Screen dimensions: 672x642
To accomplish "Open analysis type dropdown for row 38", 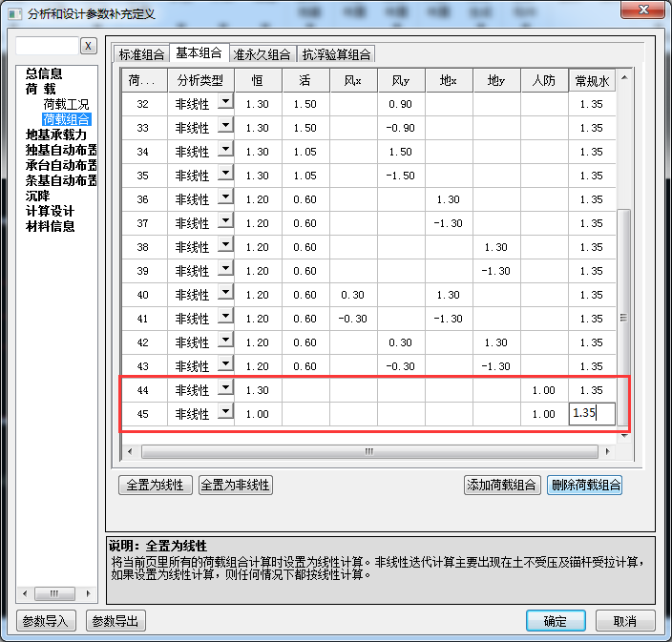I will pos(225,245).
